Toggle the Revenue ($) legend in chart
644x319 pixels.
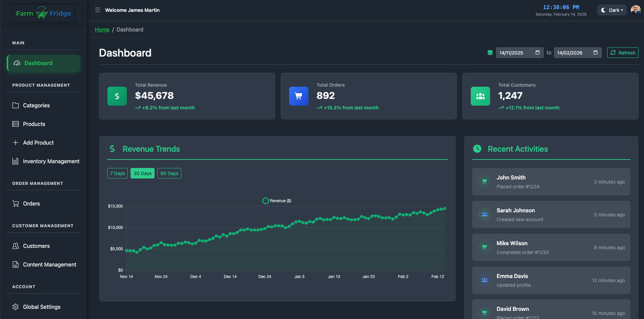(277, 200)
